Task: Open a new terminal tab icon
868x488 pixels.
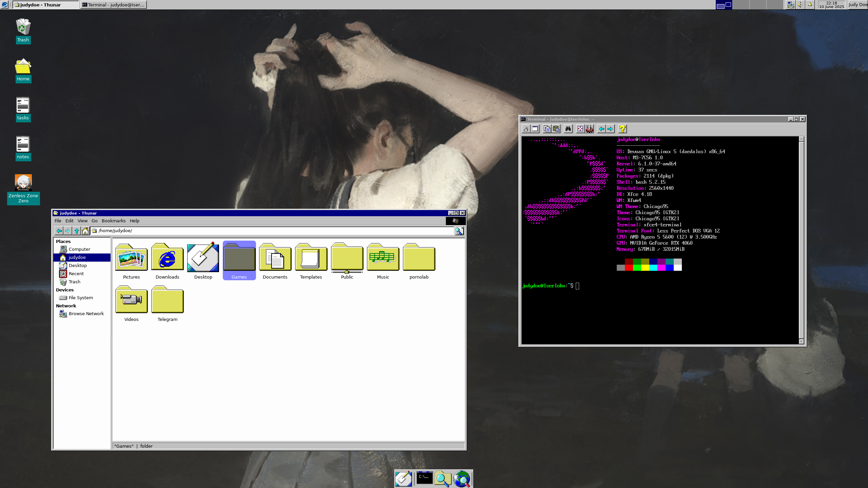Action: 526,129
